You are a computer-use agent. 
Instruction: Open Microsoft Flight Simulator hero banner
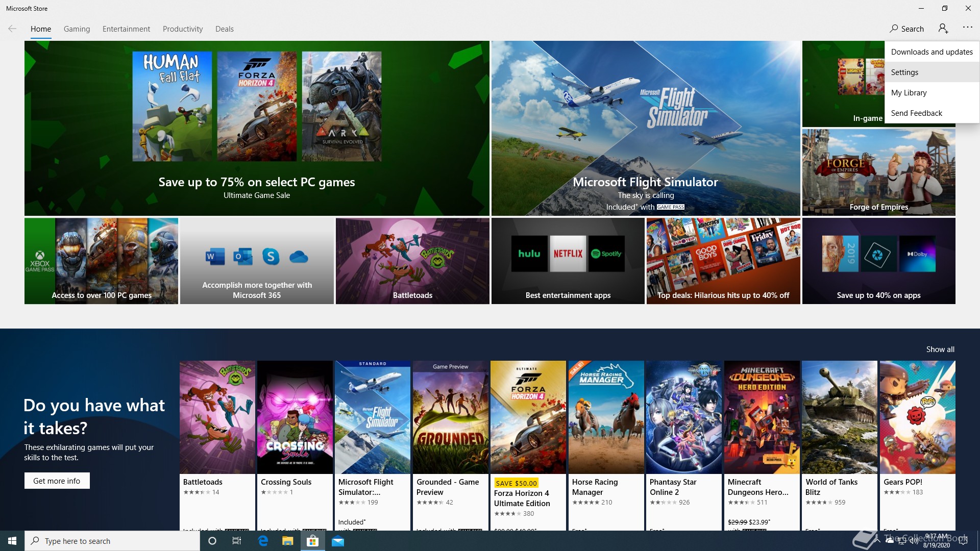click(646, 128)
